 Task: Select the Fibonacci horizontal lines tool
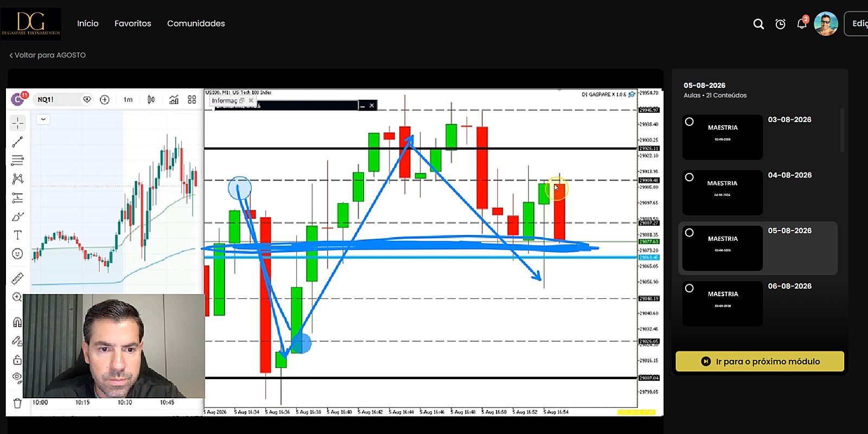pos(17,161)
